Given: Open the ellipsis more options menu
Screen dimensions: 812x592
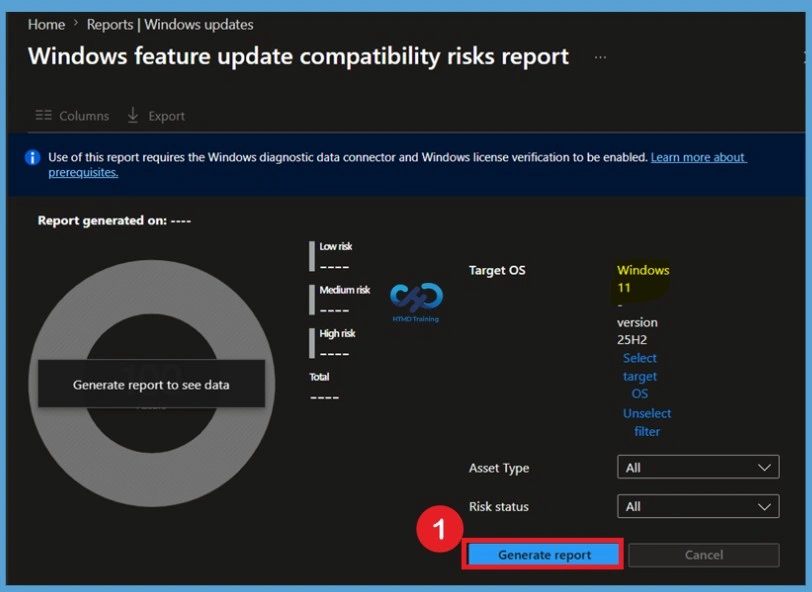Looking at the screenshot, I should pos(600,57).
